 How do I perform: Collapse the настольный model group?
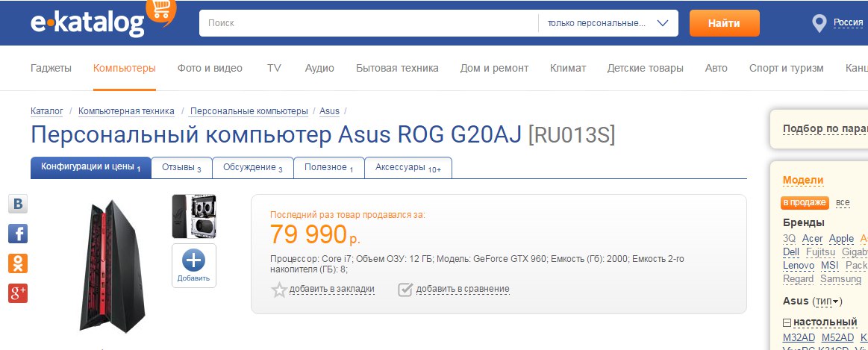[x=787, y=322]
